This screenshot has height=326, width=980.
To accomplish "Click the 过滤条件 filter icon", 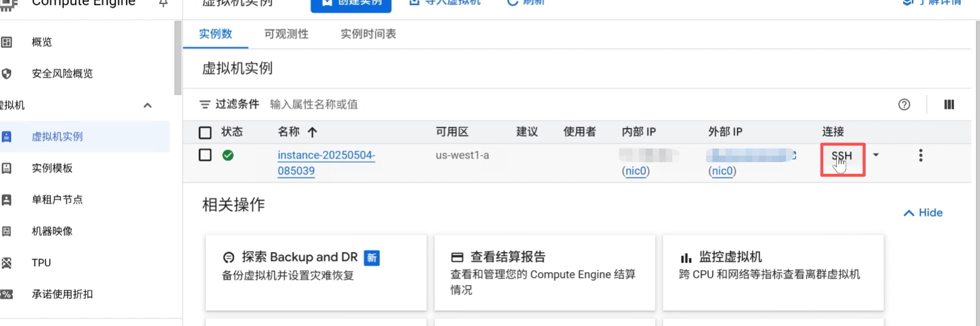I will [205, 105].
